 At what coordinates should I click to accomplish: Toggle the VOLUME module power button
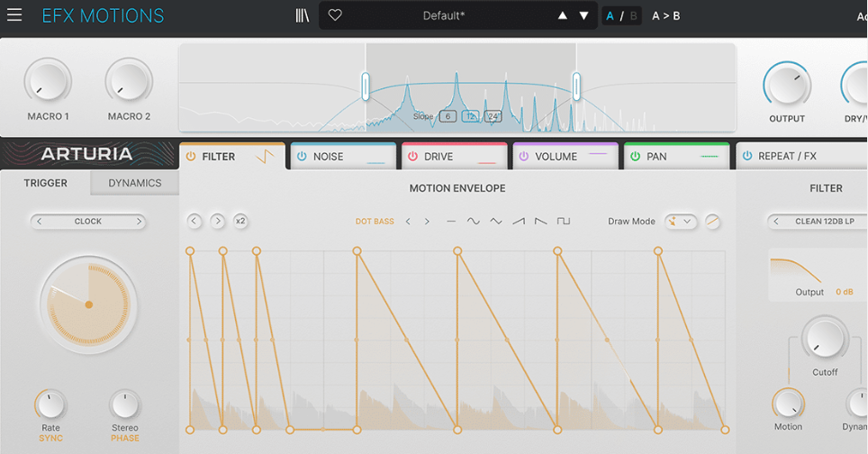[x=524, y=157]
